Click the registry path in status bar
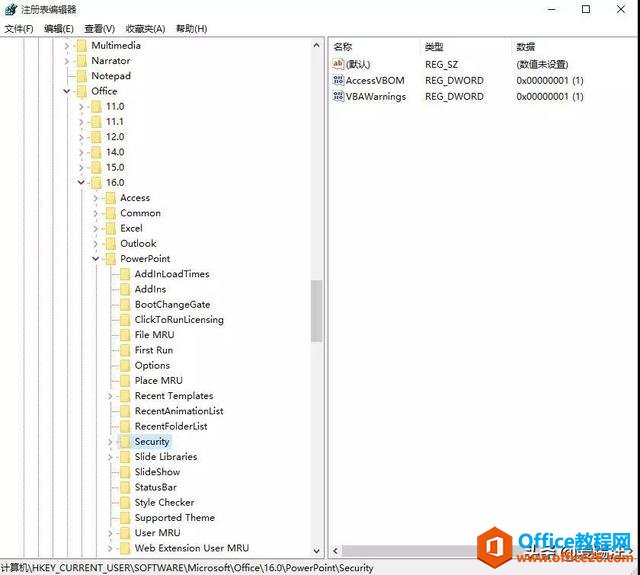 pos(187,568)
